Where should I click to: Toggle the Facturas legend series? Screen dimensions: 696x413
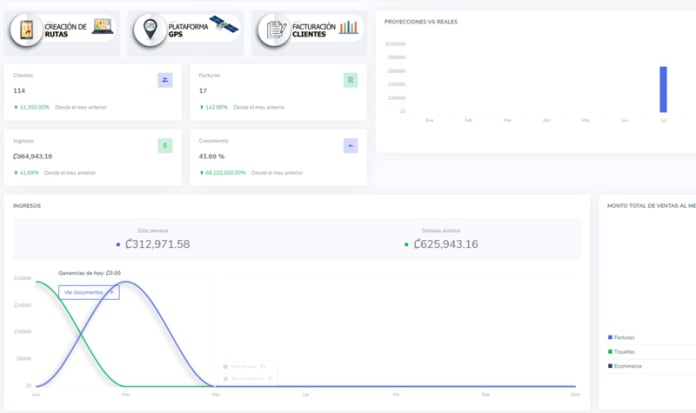[623, 337]
